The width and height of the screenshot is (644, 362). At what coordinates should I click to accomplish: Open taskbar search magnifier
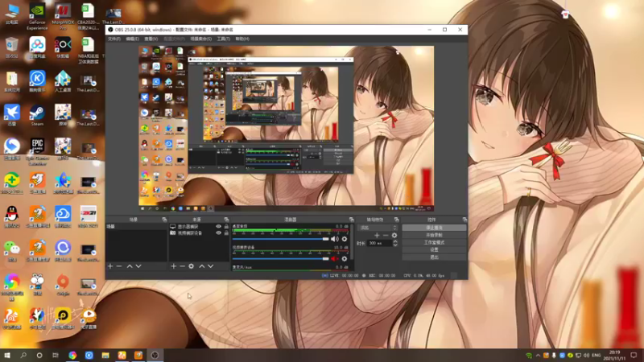23,355
